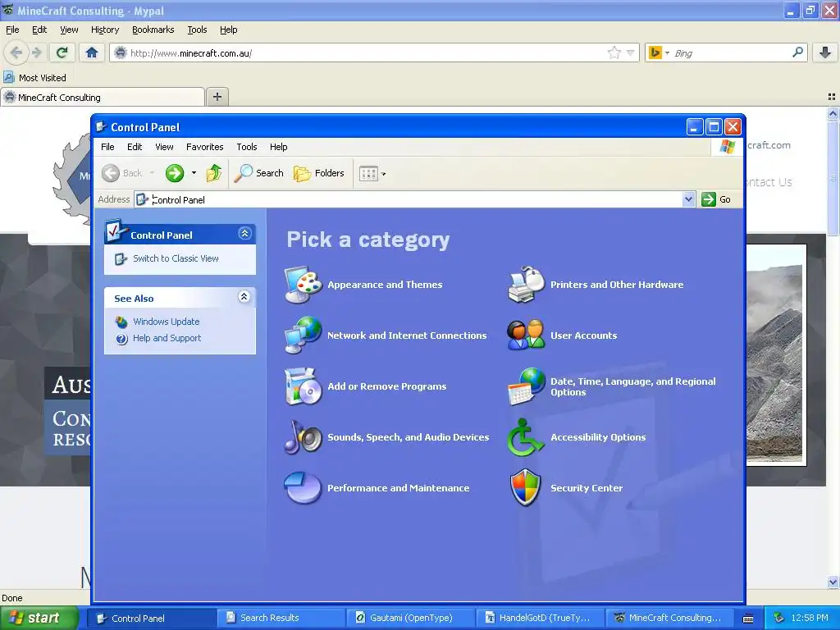Open Accessibility Options wheelchair icon
840x630 pixels.
526,437
